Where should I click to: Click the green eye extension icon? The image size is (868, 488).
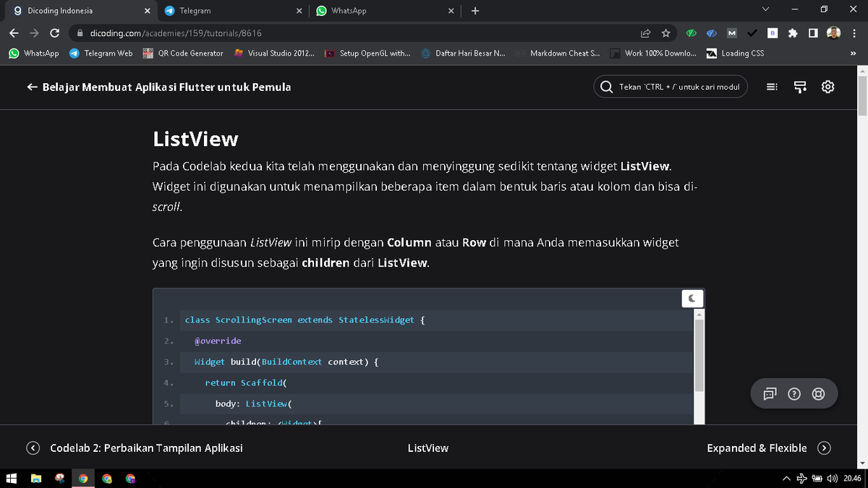692,33
